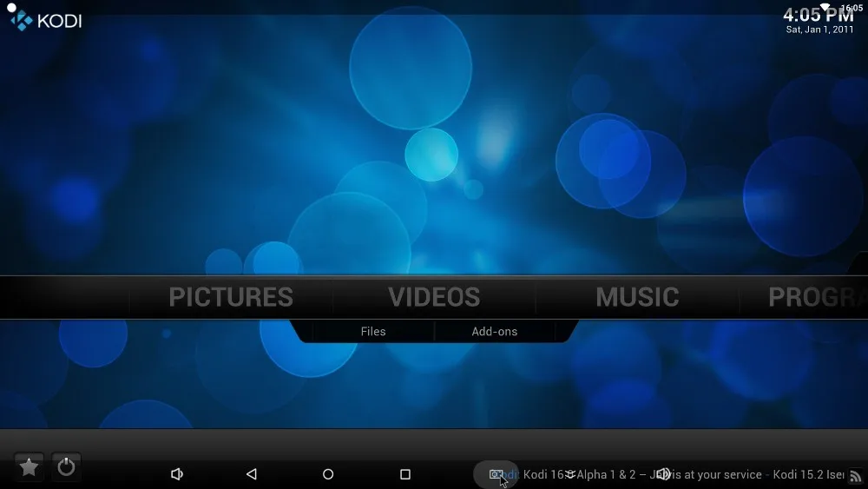Open the Favourites star button
Image resolution: width=868 pixels, height=489 pixels.
click(x=29, y=467)
